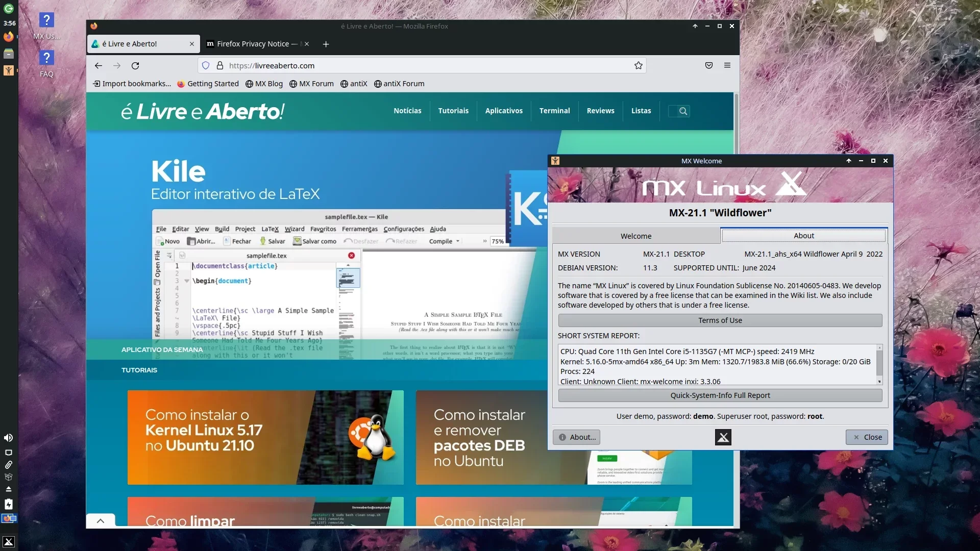This screenshot has height=551, width=980.
Task: Click the About... button in MX Welcome
Action: coord(576,437)
